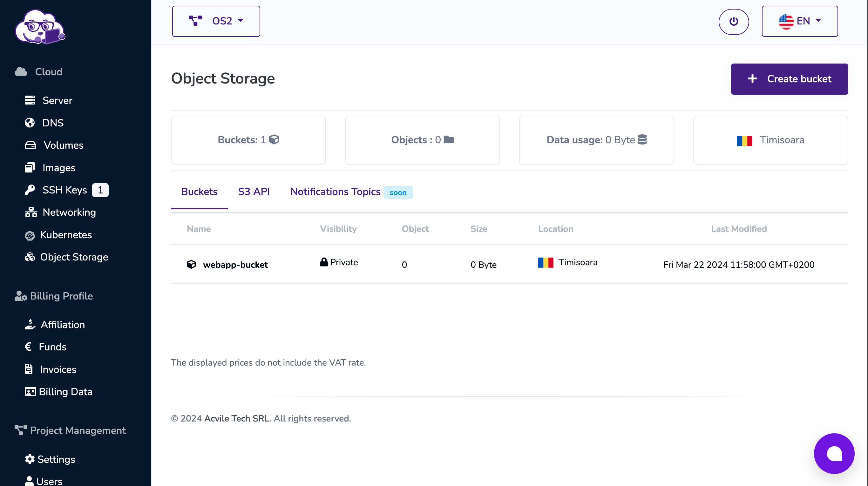Expand the OS2 project dropdown
The height and width of the screenshot is (486, 868).
point(216,21)
